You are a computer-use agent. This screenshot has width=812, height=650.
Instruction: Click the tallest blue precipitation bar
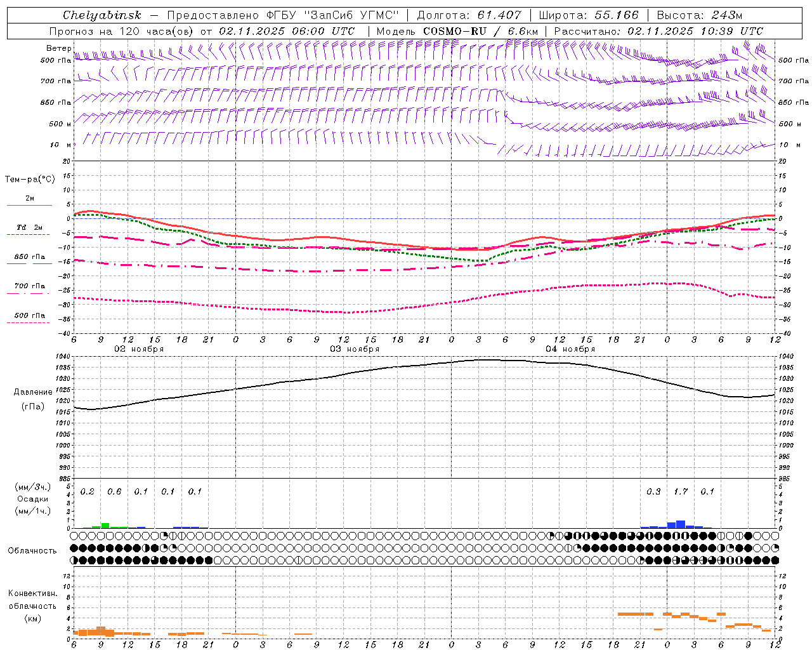(680, 524)
